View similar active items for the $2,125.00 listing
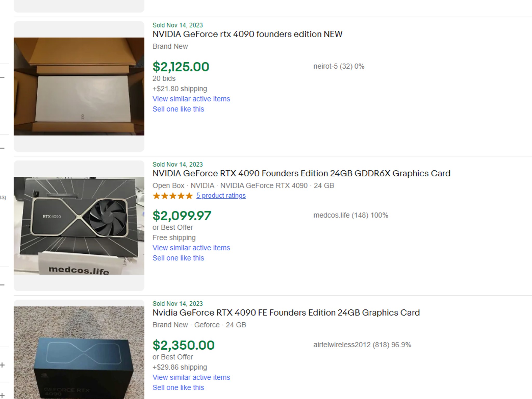 (x=191, y=99)
